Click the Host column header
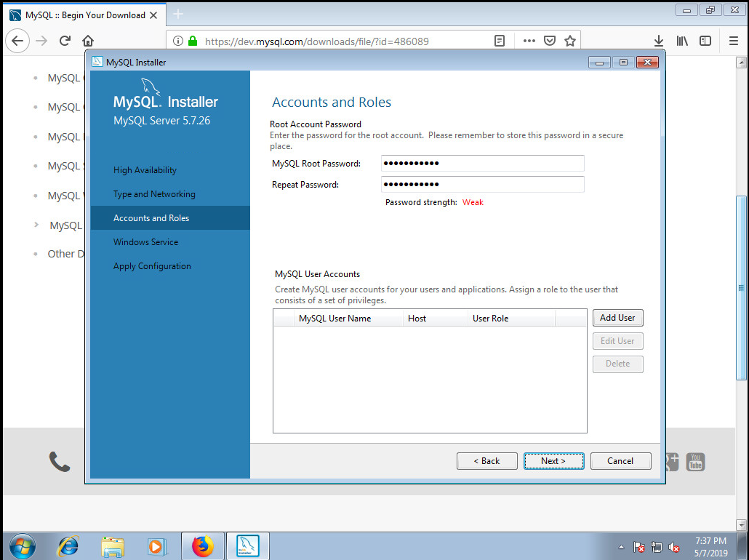Screen dimensions: 749x560 click(435, 319)
